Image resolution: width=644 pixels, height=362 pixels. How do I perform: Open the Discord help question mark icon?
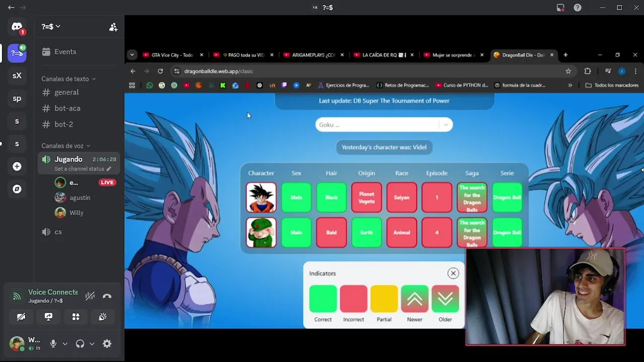pos(578,8)
